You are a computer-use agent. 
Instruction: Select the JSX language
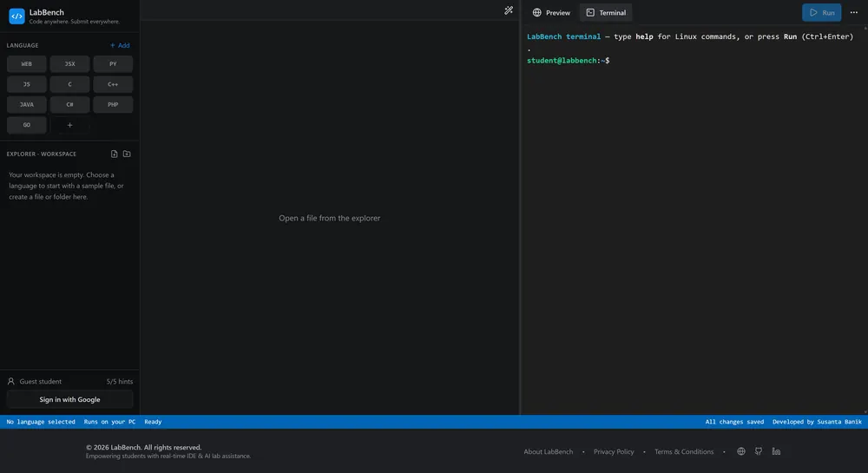(x=69, y=63)
